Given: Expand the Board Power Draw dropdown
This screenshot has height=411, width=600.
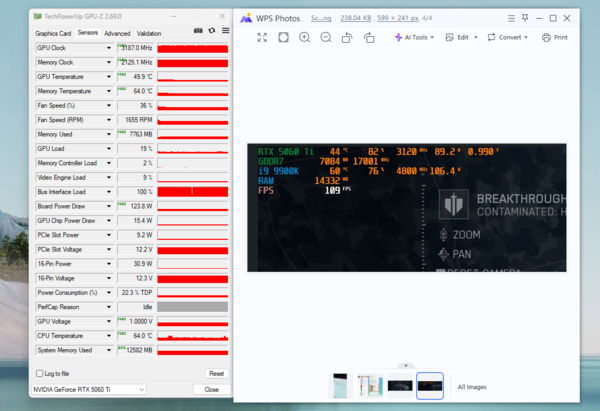Looking at the screenshot, I should coord(109,206).
